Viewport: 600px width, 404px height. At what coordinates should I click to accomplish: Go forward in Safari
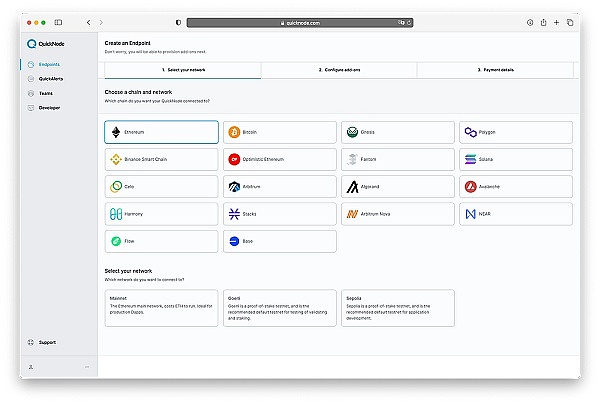tap(101, 23)
